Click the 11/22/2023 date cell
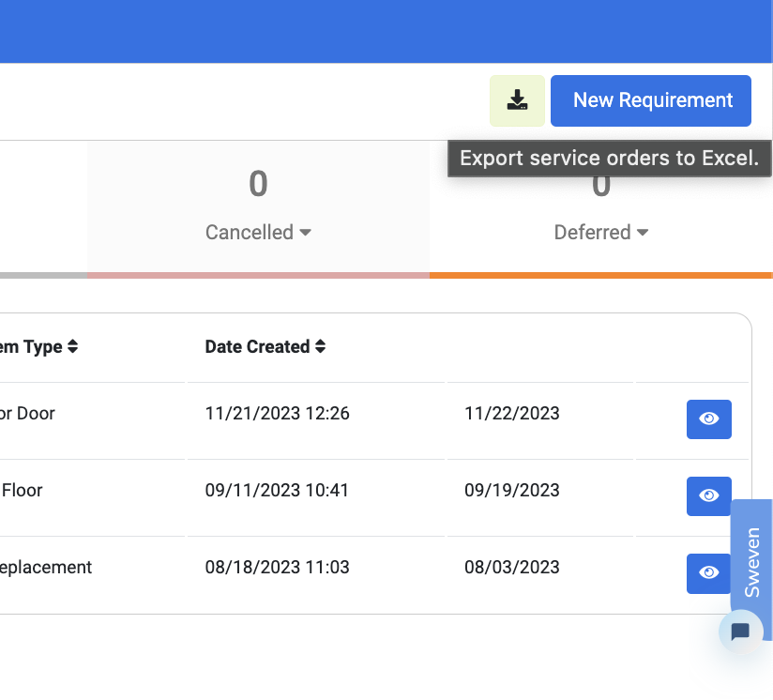Viewport: 773px width, 700px height. (x=511, y=413)
